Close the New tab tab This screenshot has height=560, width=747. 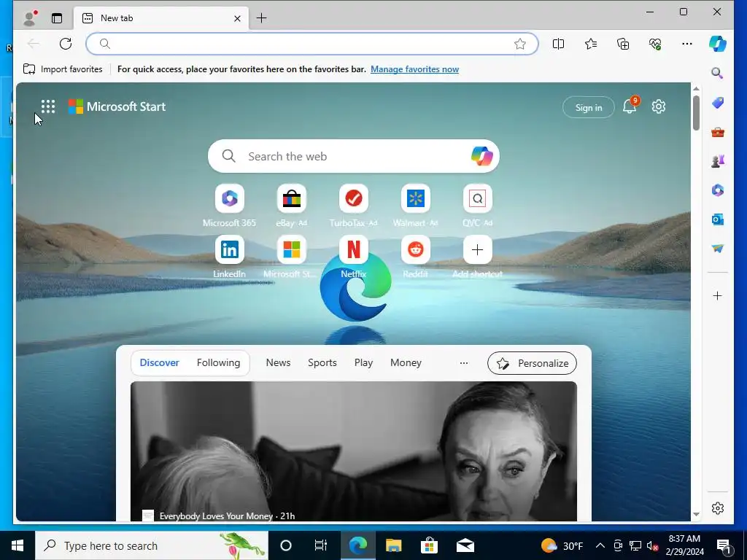[237, 18]
